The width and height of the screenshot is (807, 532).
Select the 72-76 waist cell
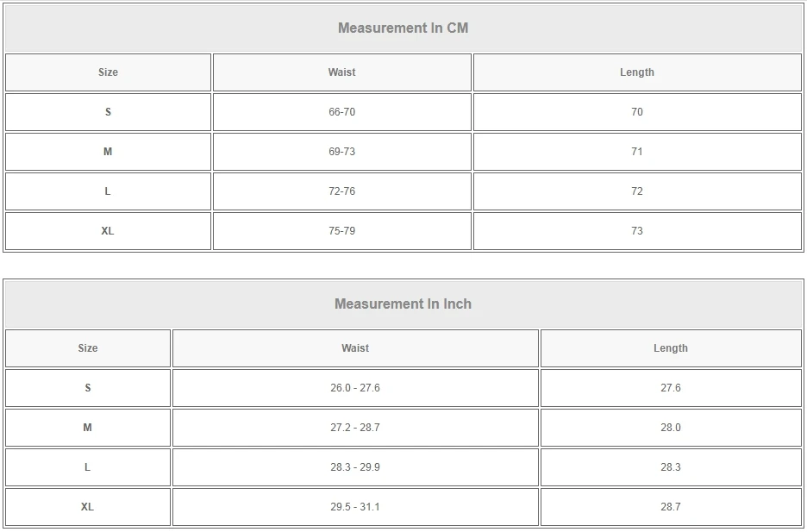click(341, 191)
